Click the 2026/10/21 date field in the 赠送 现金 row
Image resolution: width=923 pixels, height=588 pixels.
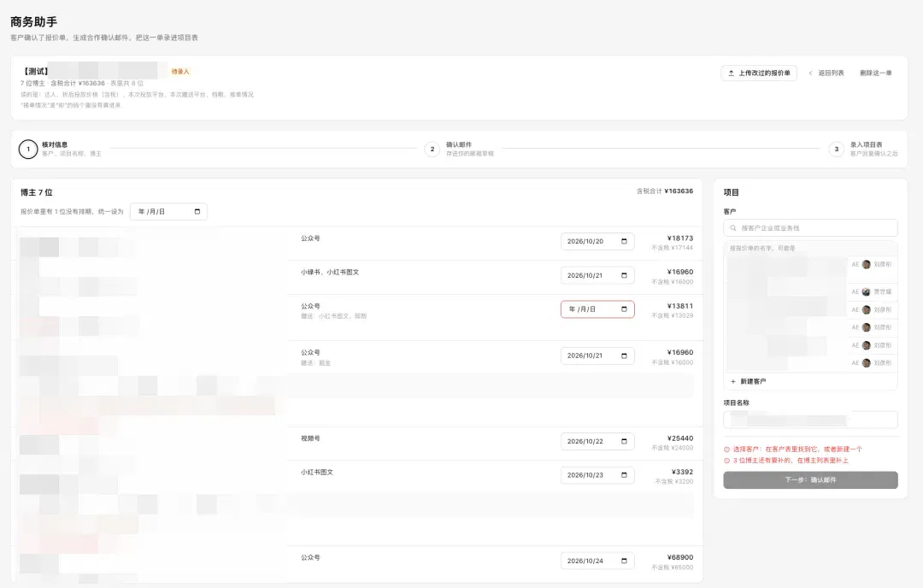pyautogui.click(x=597, y=356)
